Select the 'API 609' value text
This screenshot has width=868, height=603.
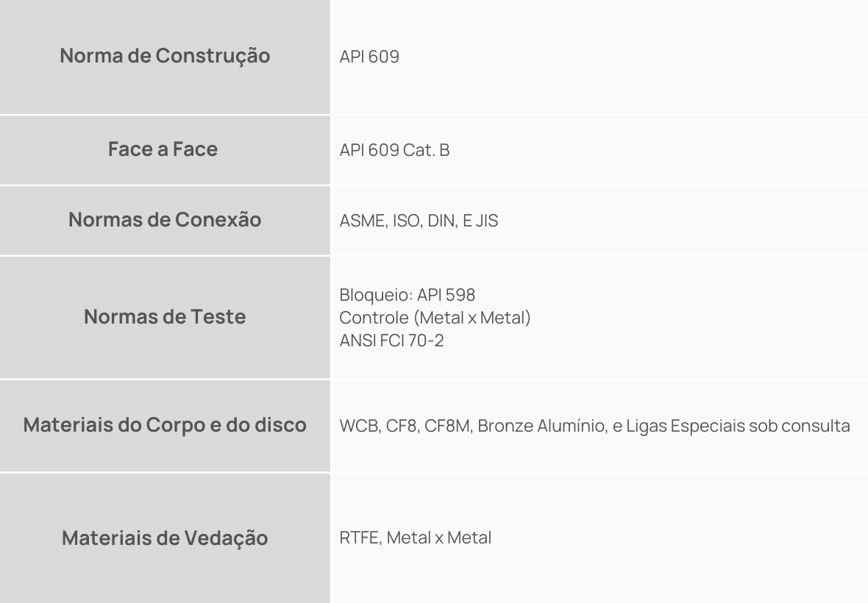pyautogui.click(x=369, y=57)
